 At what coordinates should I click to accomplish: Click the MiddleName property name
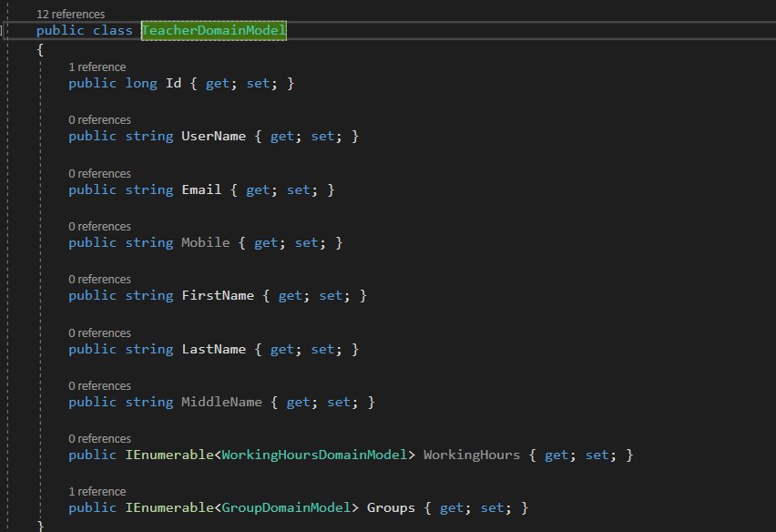pyautogui.click(x=221, y=402)
